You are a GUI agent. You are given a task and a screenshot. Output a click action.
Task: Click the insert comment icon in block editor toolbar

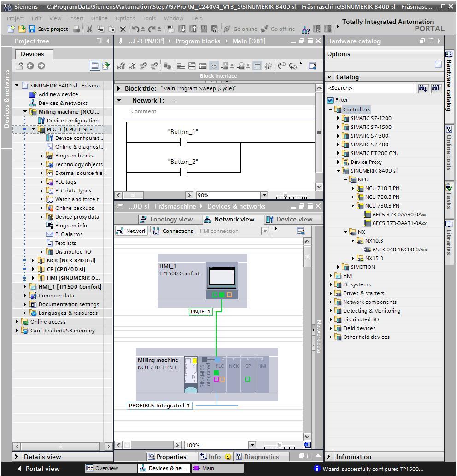pos(214,65)
